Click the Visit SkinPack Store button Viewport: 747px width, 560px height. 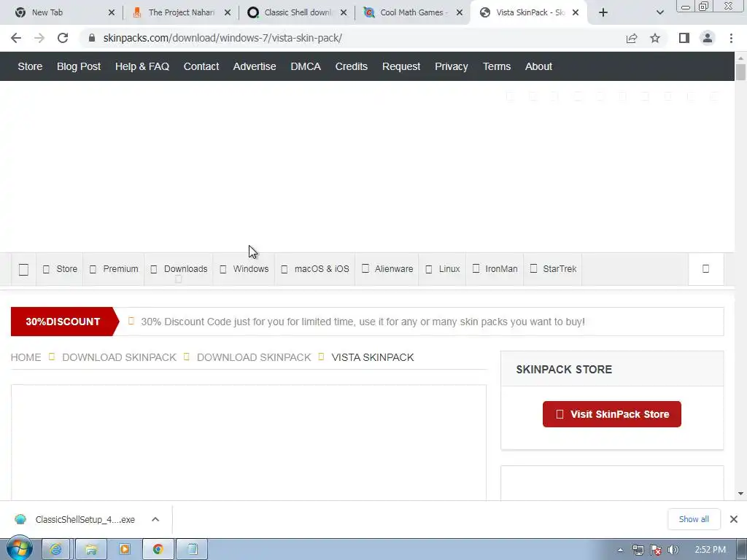point(612,414)
